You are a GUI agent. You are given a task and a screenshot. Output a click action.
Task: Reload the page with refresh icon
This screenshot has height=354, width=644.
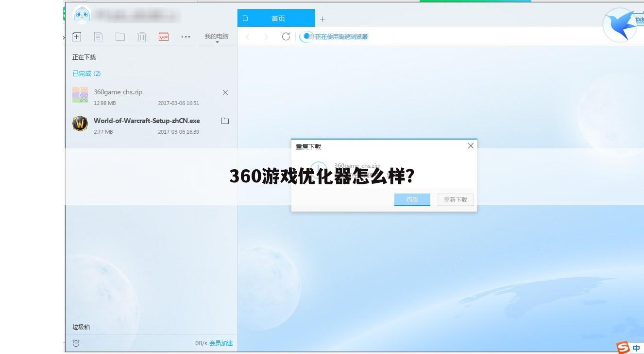click(286, 36)
